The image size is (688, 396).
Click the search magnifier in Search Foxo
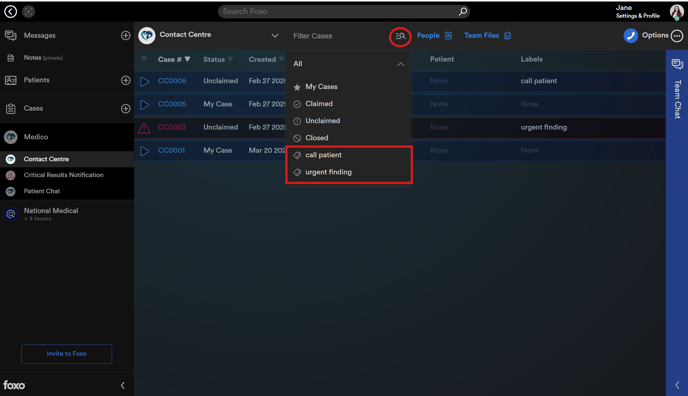[462, 11]
